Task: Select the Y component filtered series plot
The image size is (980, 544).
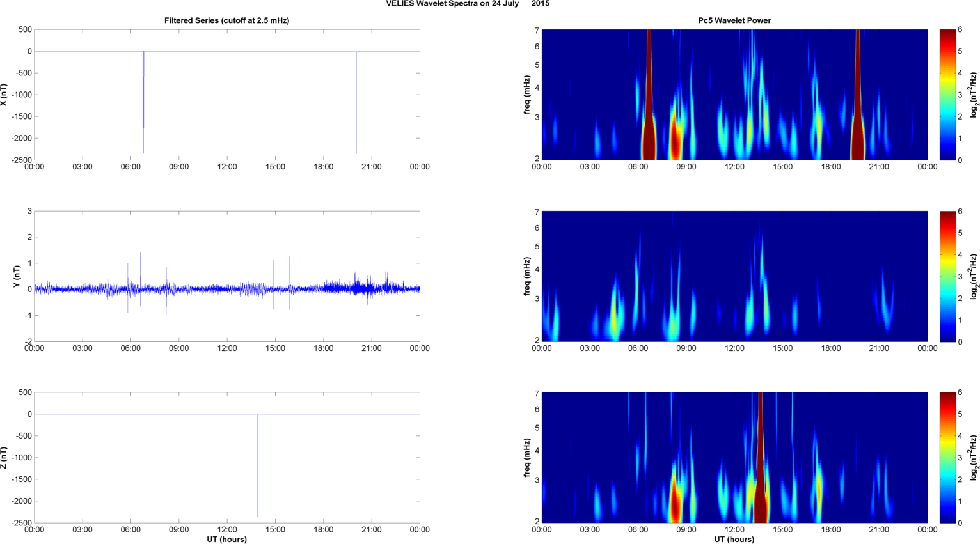Action: coord(227,276)
